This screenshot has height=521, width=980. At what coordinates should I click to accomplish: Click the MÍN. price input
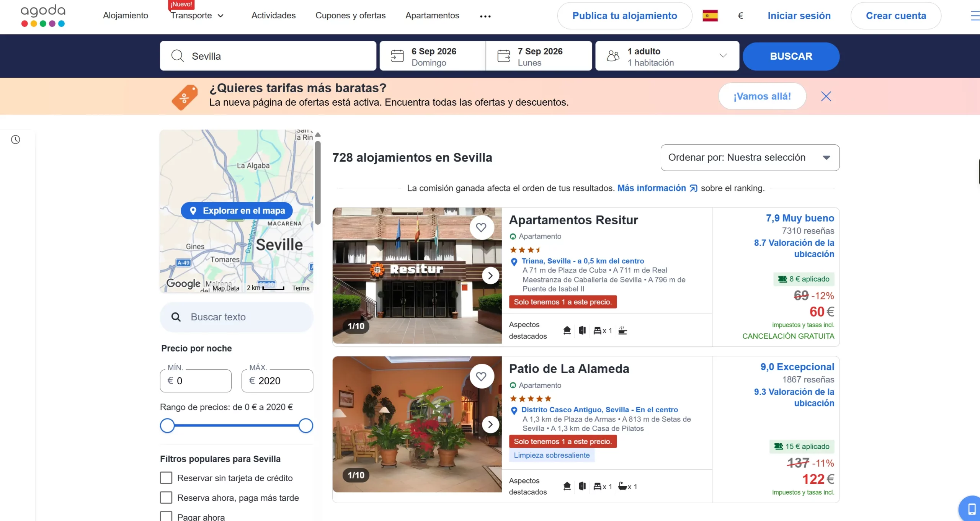tap(196, 381)
